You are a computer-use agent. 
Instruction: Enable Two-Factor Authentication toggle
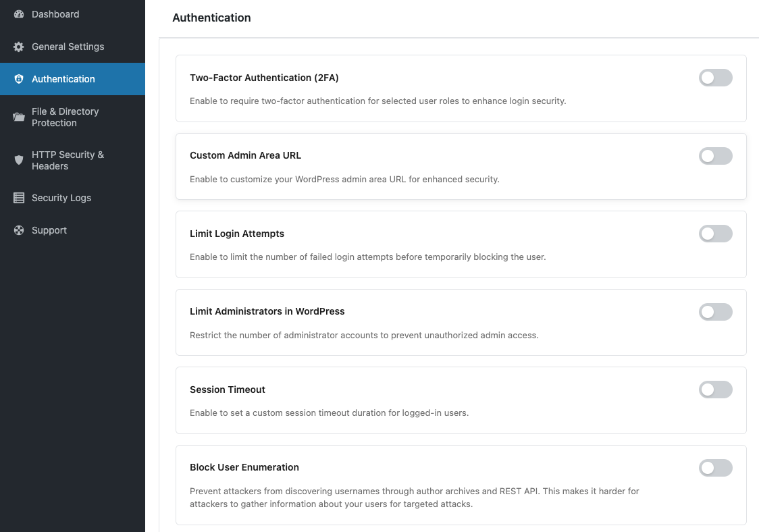tap(715, 78)
